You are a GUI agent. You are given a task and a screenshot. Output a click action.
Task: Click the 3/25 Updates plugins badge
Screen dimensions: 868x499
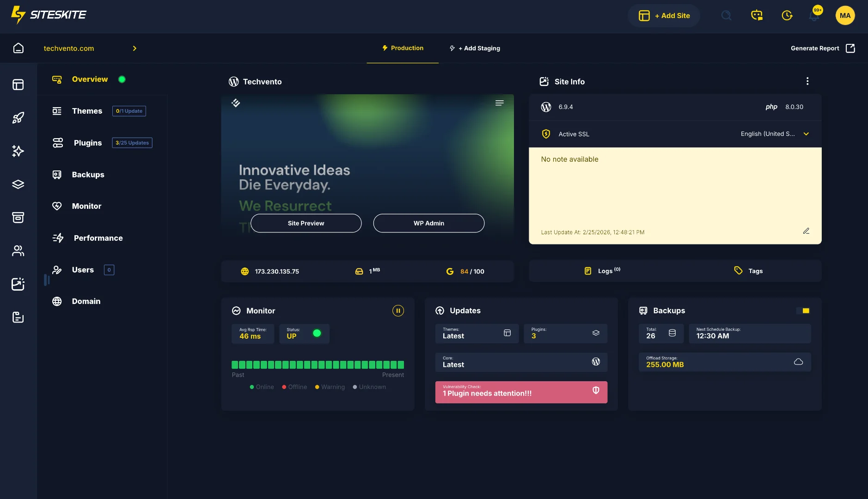tap(132, 143)
